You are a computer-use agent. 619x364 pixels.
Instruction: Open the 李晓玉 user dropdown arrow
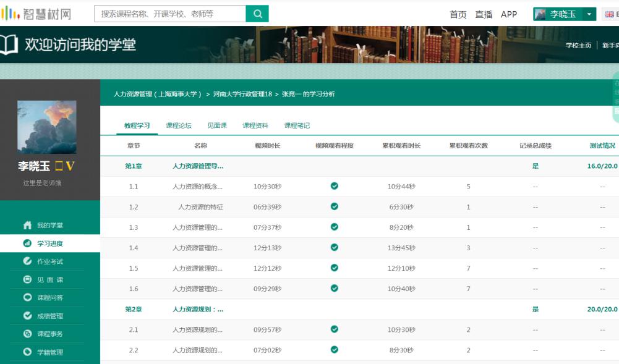[x=589, y=14]
